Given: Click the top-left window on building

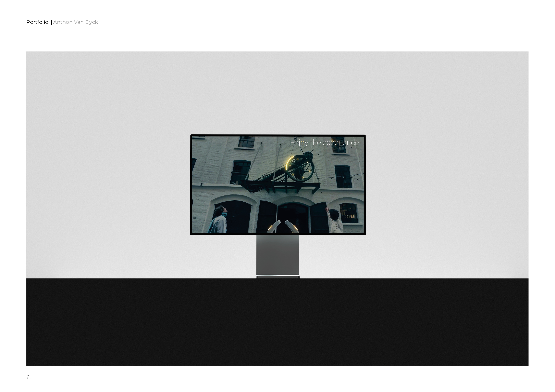Looking at the screenshot, I should [247, 142].
